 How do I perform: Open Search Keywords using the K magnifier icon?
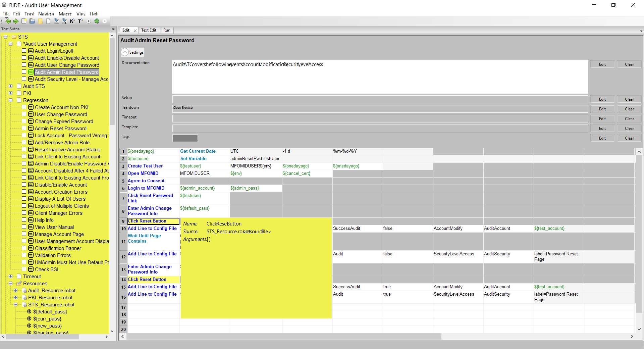coord(72,21)
